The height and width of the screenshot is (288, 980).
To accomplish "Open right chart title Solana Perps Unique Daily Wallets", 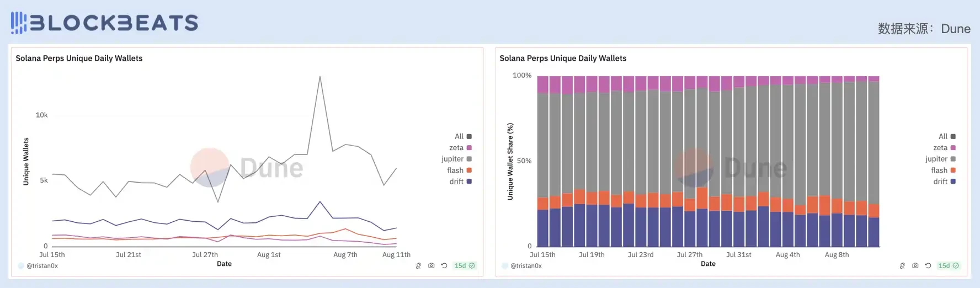I will tap(563, 58).
